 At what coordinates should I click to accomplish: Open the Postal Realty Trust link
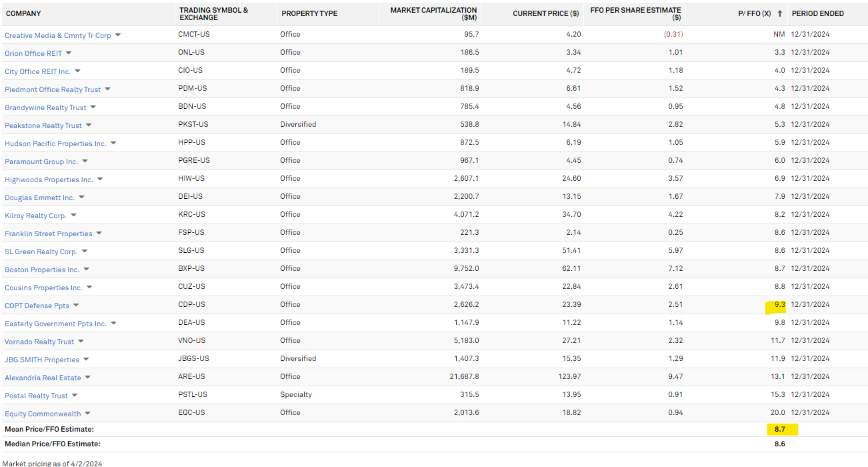click(x=36, y=396)
